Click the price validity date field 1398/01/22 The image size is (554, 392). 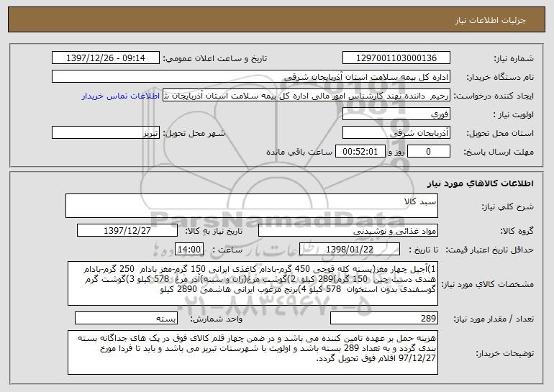(350, 250)
